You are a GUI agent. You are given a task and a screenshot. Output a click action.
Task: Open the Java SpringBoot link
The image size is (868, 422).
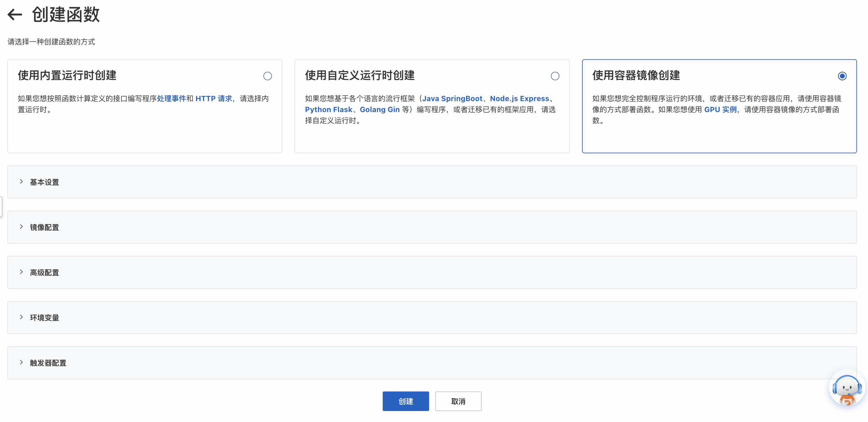pyautogui.click(x=452, y=98)
